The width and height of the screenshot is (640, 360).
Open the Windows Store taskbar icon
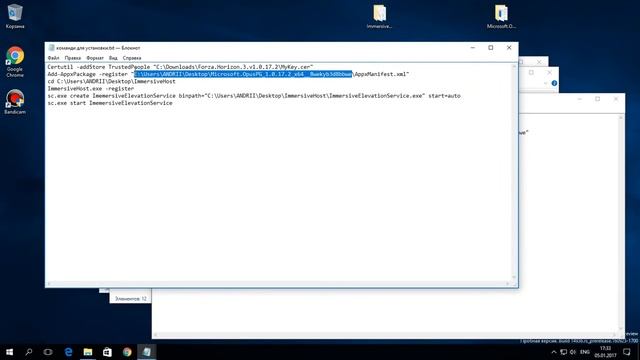[107, 352]
